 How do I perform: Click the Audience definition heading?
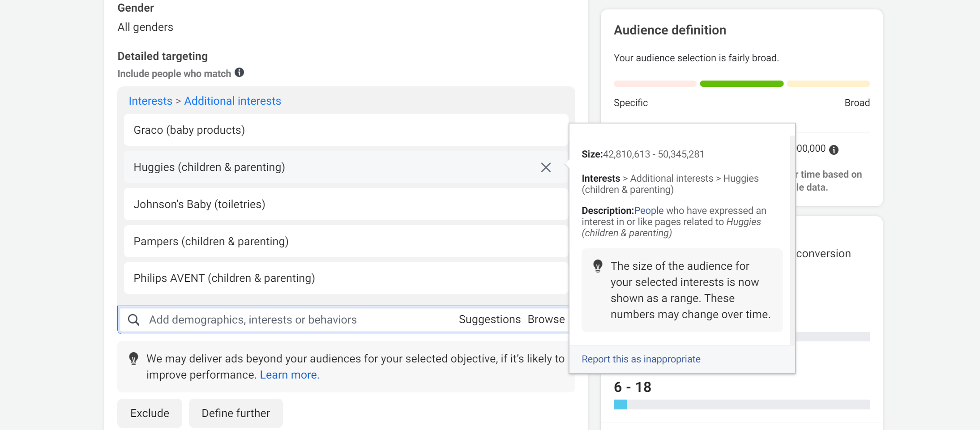[x=670, y=30]
